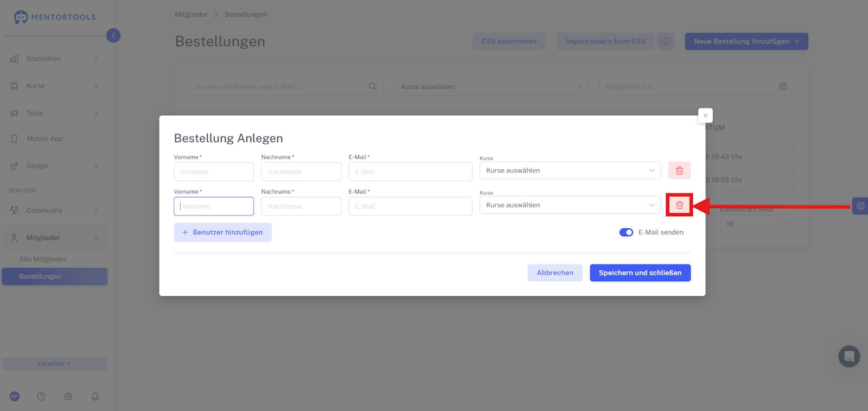Click the Mitglieder person icon
This screenshot has height=411, width=868.
14,237
